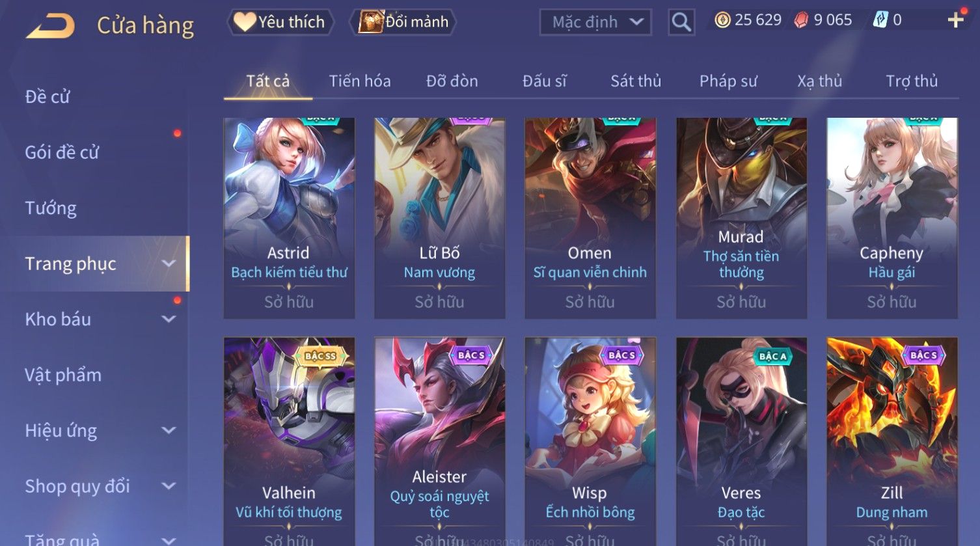Viewport: 980px width, 546px height.
Task: Switch to the Sát thủ tab
Action: pyautogui.click(x=636, y=81)
